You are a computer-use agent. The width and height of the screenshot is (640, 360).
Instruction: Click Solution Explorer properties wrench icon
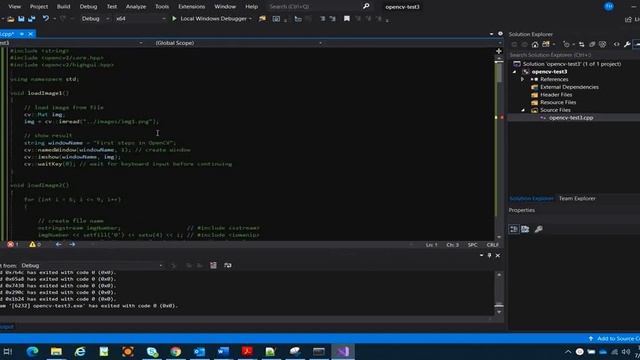(x=627, y=44)
